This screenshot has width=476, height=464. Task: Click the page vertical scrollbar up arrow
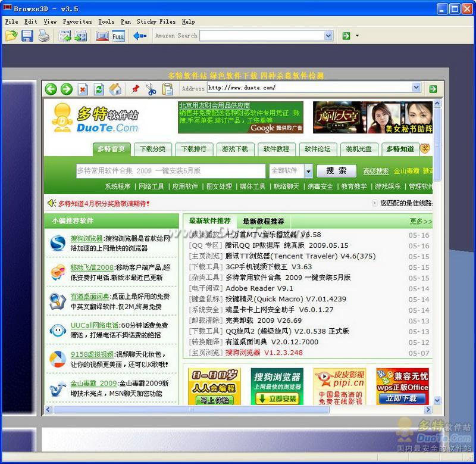(437, 103)
